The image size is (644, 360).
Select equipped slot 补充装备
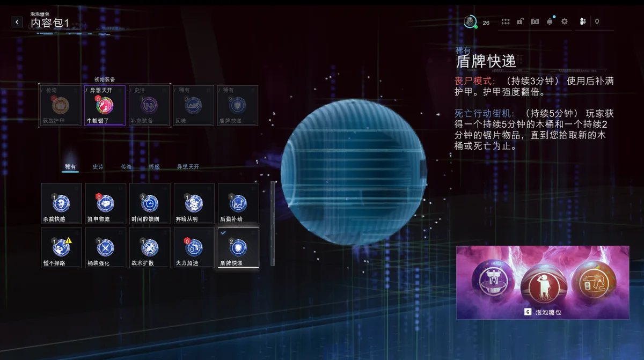(x=149, y=106)
